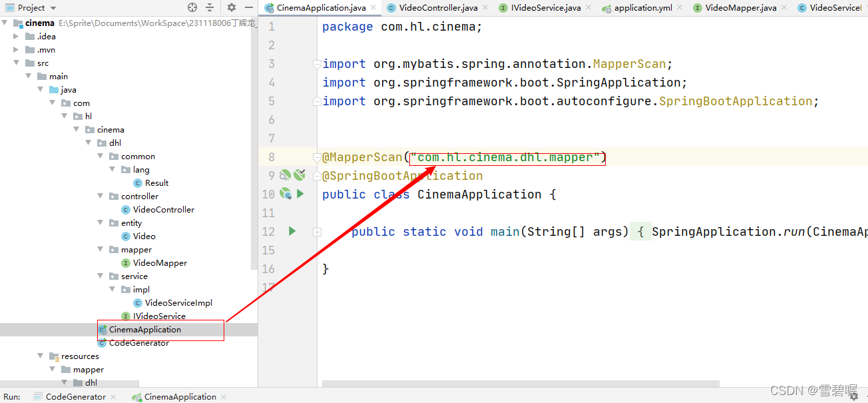Collapse the lang package
Image resolution: width=868 pixels, height=403 pixels.
coord(112,169)
